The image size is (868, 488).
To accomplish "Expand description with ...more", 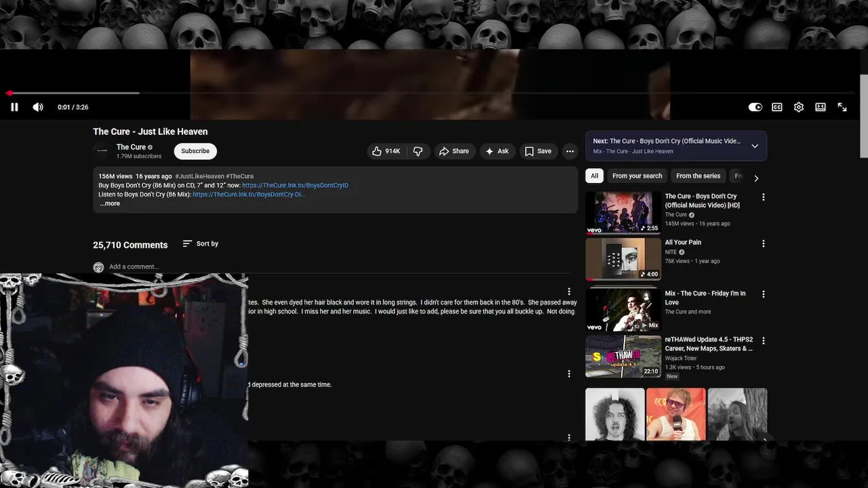I will point(110,203).
